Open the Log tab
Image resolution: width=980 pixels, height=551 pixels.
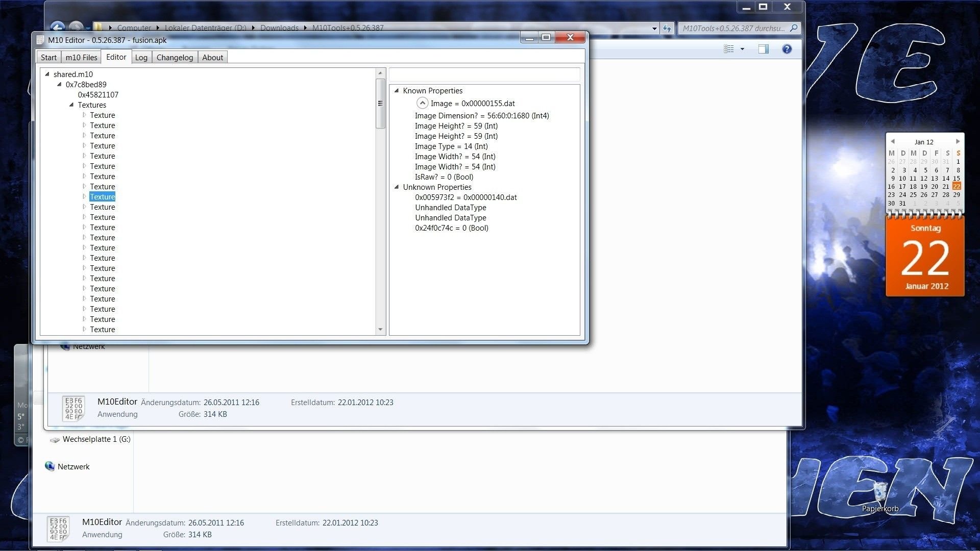point(141,57)
